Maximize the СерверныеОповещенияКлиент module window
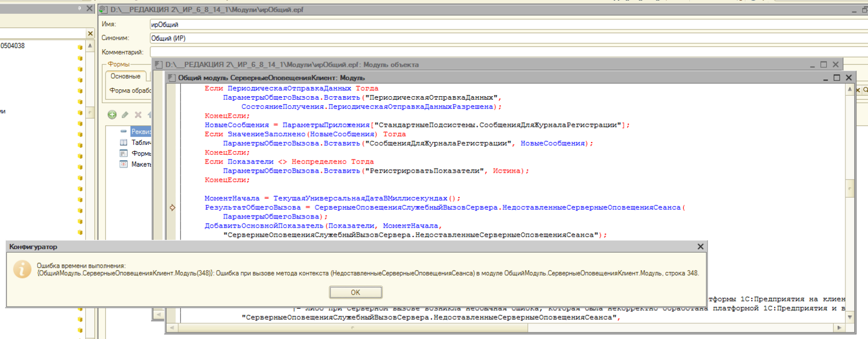The image size is (868, 339). click(836, 78)
